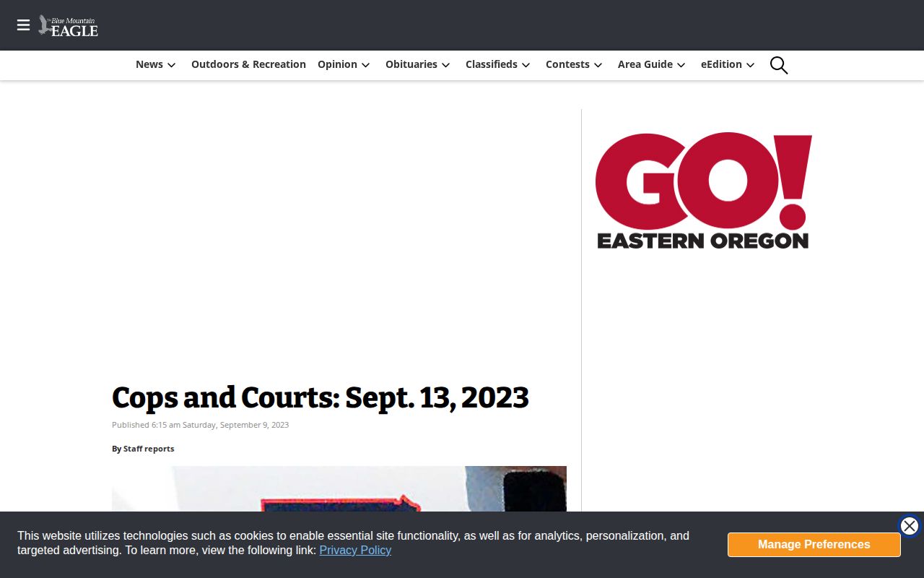
Task: Open the Privacy Policy link
Action: [355, 550]
